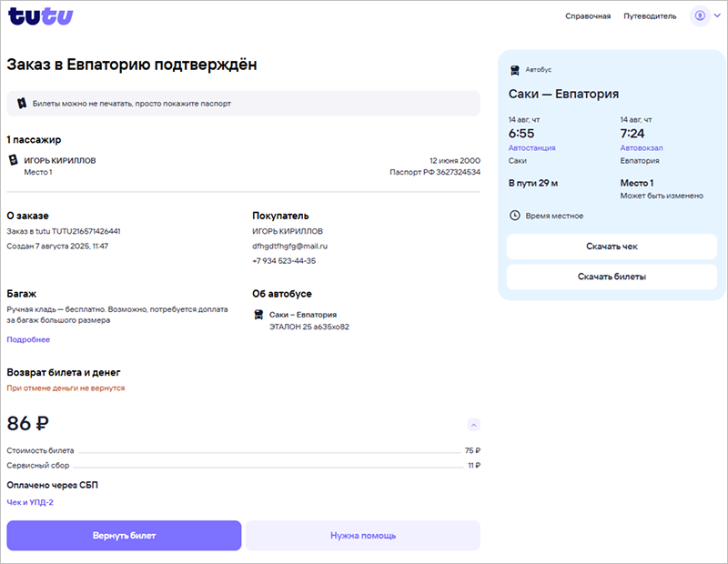Open the user profile avatar
Viewport: 728px width, 564px height.
click(700, 16)
